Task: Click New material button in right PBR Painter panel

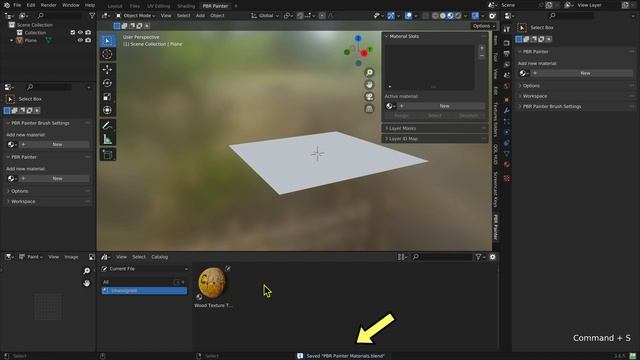Action: click(x=582, y=73)
